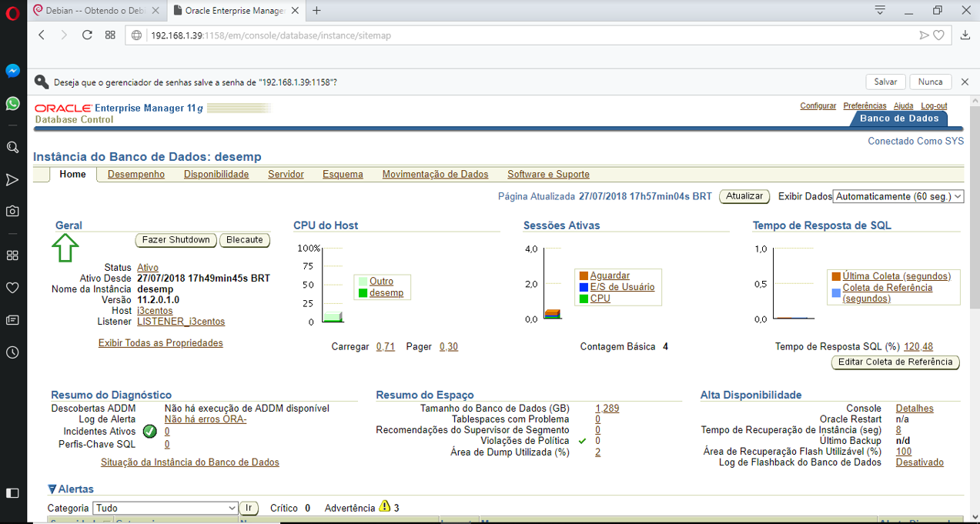Dismiss the password save bar

[x=966, y=82]
